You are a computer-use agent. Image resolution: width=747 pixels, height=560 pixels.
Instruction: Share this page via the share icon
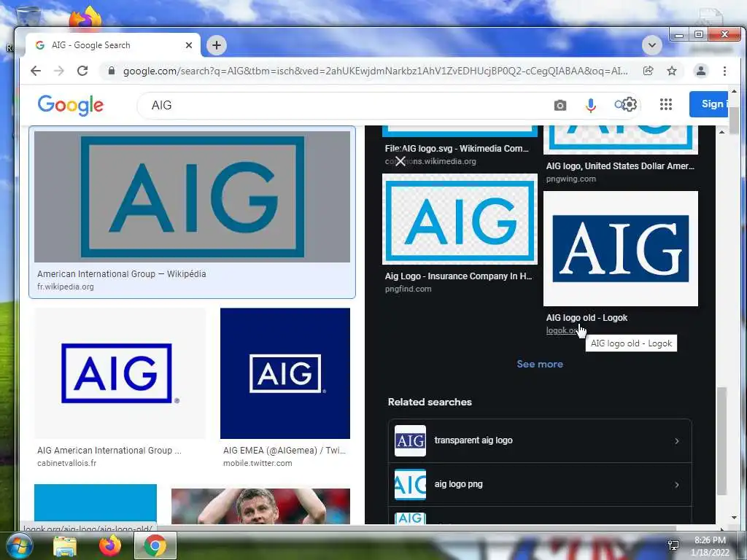click(648, 71)
